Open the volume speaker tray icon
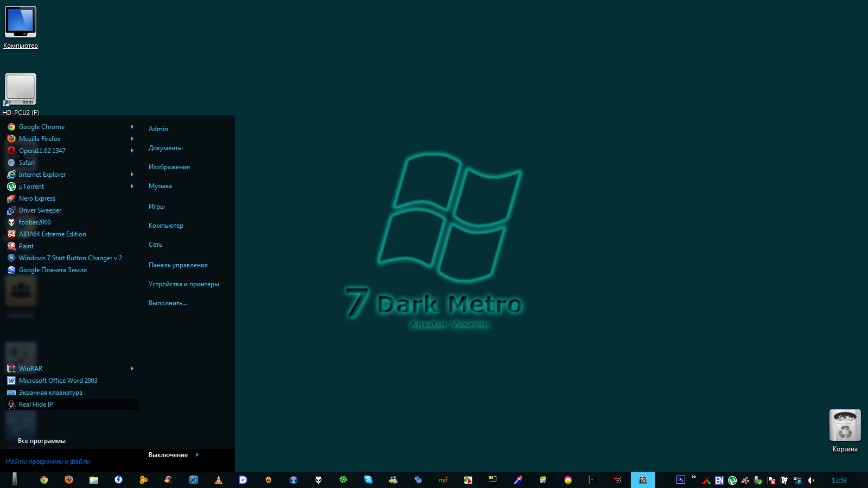The image size is (868, 488). pyautogui.click(x=810, y=480)
